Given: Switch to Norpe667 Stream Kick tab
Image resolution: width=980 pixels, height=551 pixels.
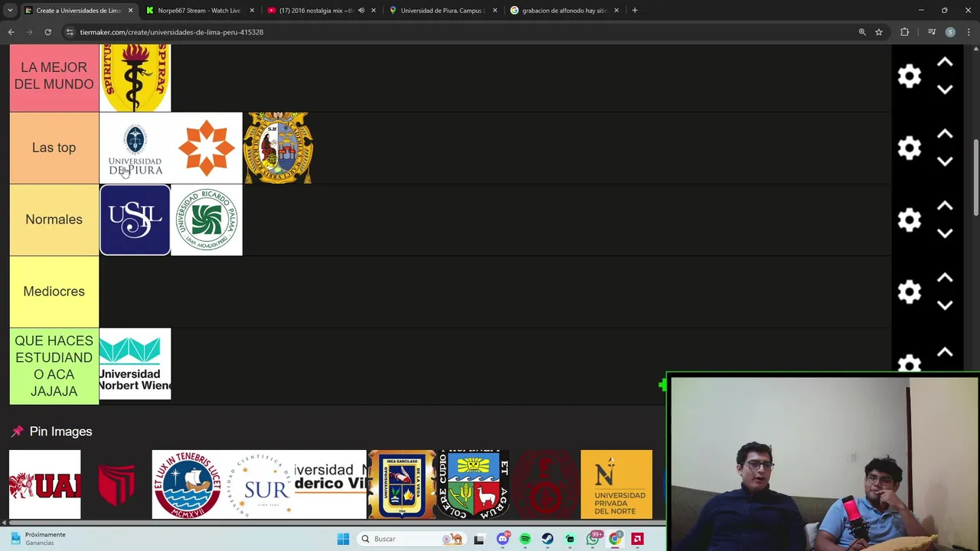Looking at the screenshot, I should click(198, 11).
